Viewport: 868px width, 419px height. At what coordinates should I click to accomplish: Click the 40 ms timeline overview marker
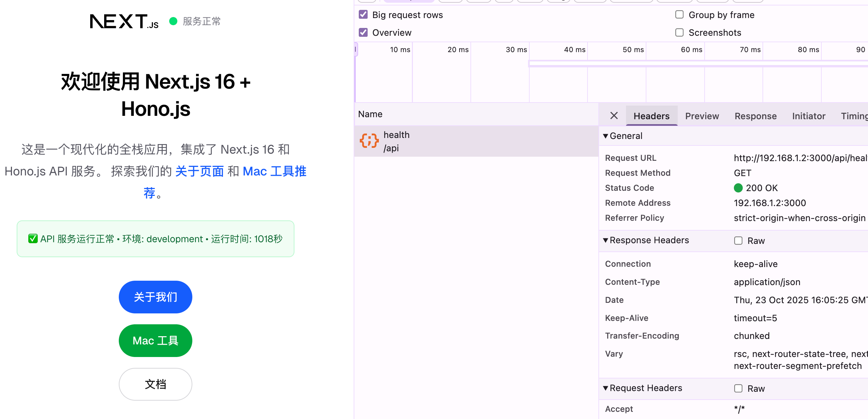[574, 50]
